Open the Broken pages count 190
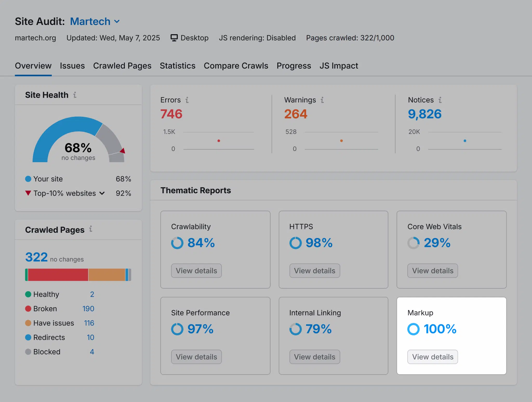This screenshot has height=402, width=532. click(88, 309)
